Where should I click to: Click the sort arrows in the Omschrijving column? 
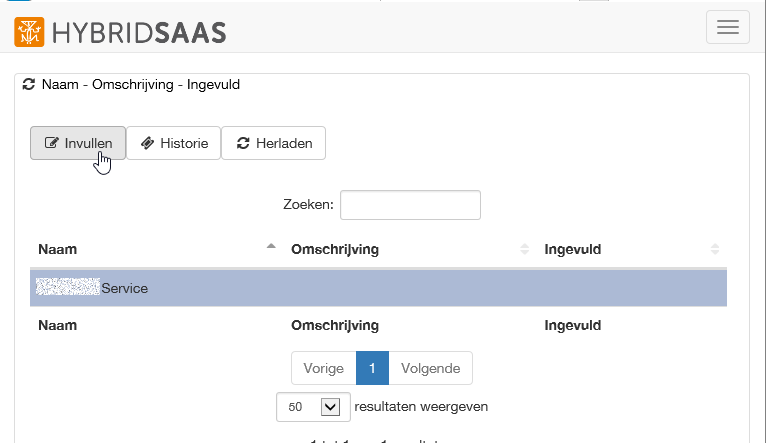coord(525,249)
